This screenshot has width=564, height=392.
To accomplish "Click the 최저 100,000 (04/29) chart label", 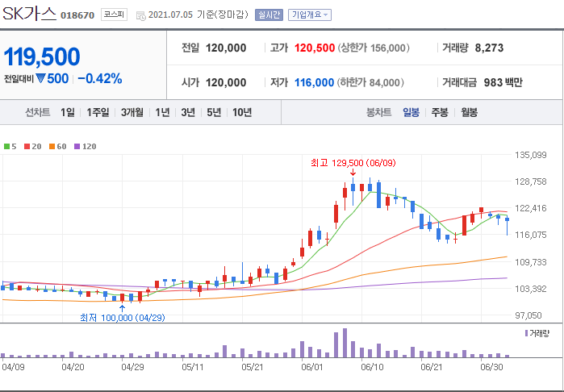I will tap(123, 318).
